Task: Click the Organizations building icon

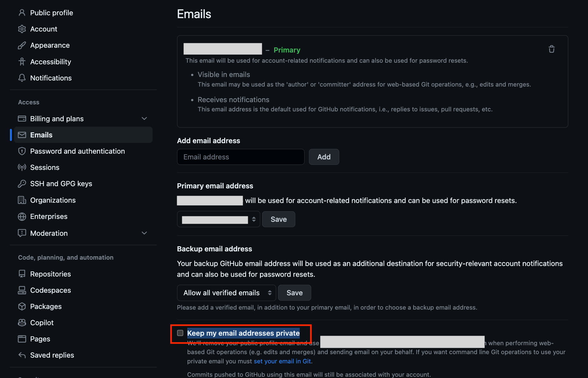Action: click(x=22, y=200)
